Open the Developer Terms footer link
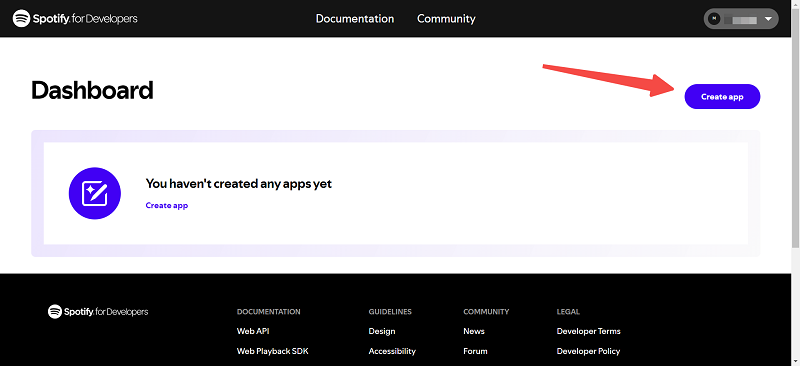The width and height of the screenshot is (800, 366). [588, 331]
